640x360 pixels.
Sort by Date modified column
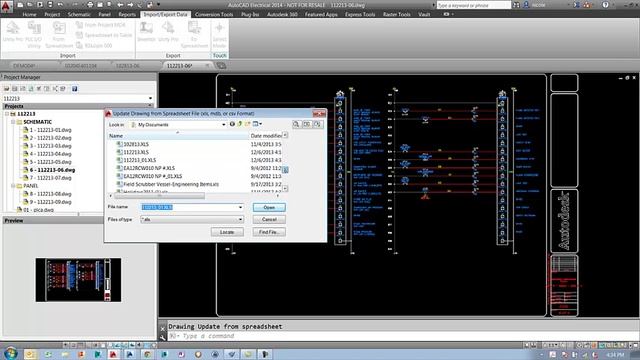click(265, 136)
